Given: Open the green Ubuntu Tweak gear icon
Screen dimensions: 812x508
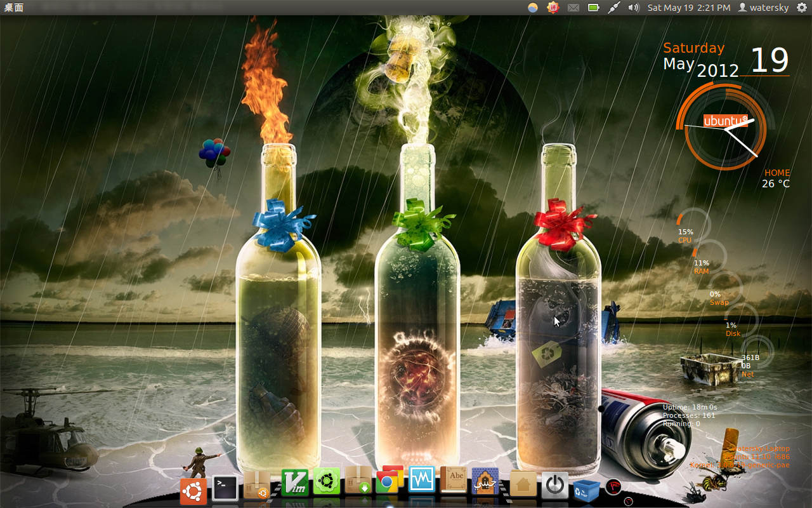Looking at the screenshot, I should coord(327,481).
